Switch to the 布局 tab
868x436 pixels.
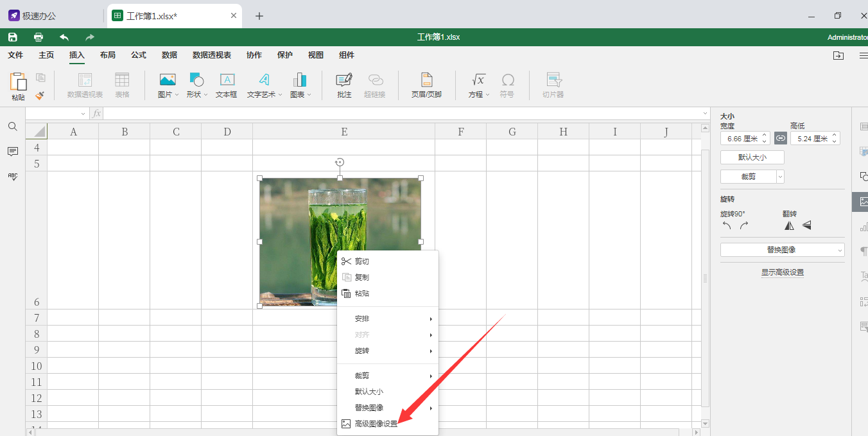(108, 55)
